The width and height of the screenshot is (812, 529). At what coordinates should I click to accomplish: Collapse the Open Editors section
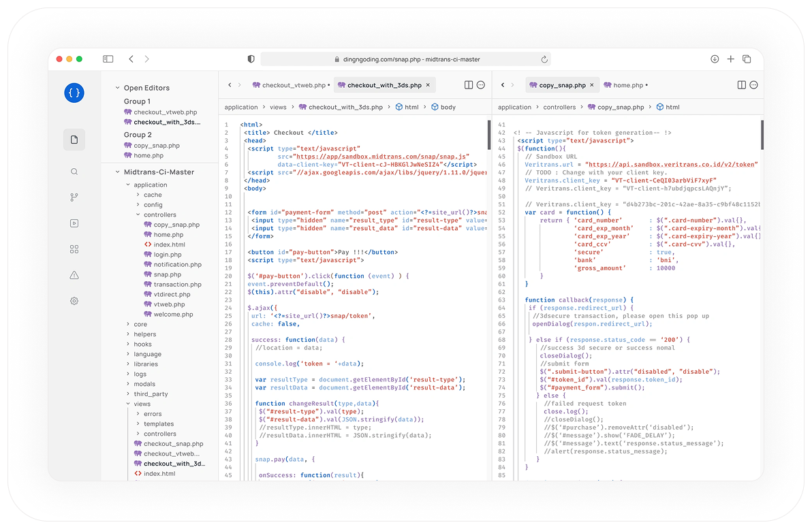[118, 88]
